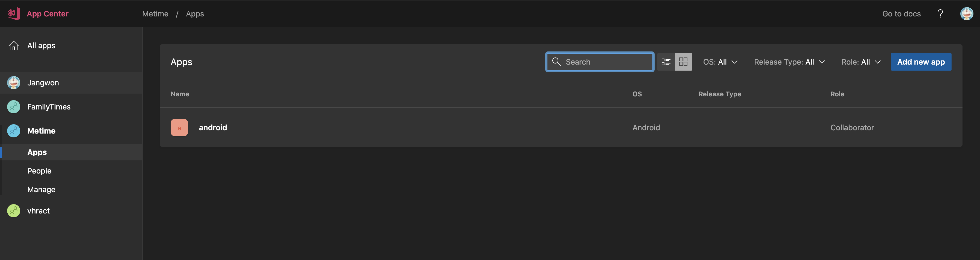Viewport: 980px width, 260px height.
Task: Open the android app
Action: tap(213, 128)
